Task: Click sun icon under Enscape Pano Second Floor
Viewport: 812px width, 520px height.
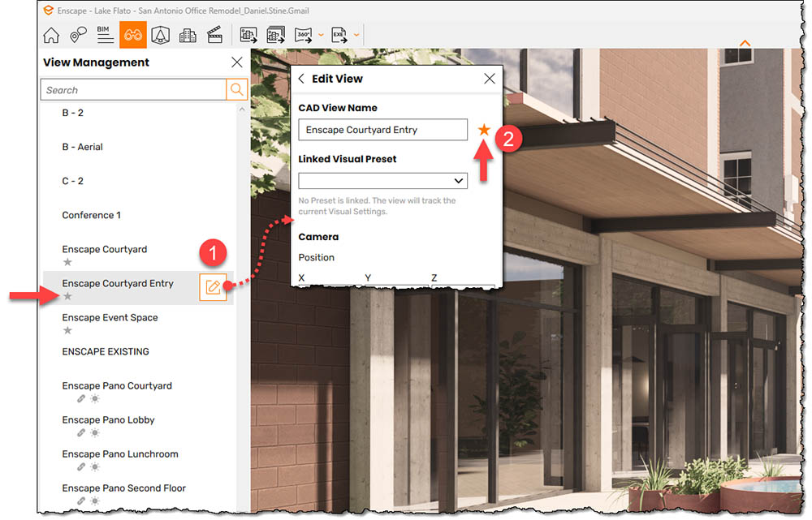Action: 95,501
